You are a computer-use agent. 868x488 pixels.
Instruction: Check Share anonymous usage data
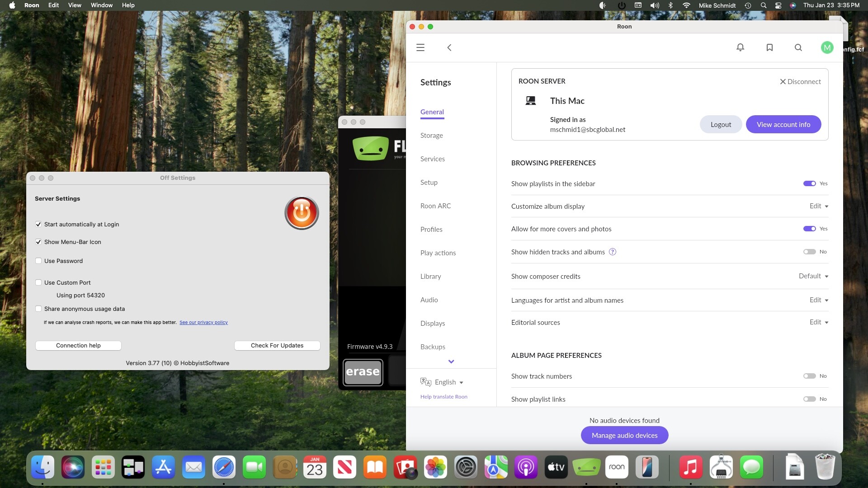38,309
